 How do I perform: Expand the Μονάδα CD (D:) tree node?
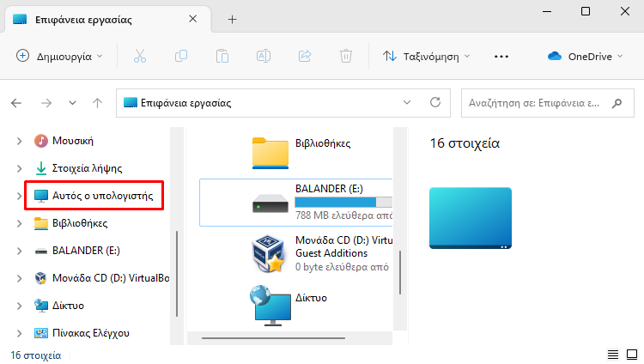coord(19,278)
